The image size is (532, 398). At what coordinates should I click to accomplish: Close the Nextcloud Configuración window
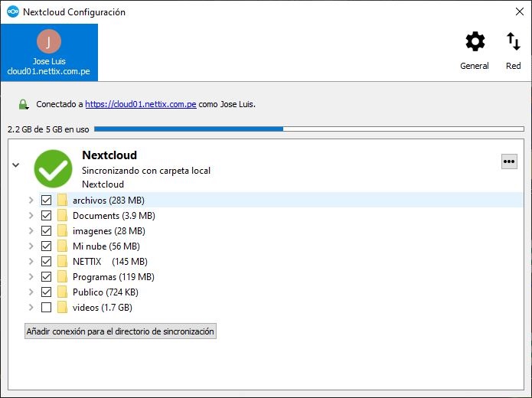[x=519, y=12]
